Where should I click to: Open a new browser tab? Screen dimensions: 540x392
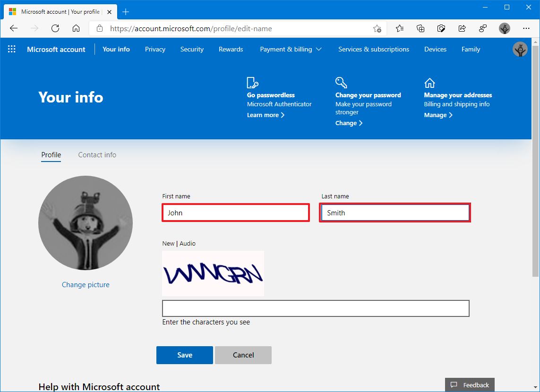pos(126,12)
